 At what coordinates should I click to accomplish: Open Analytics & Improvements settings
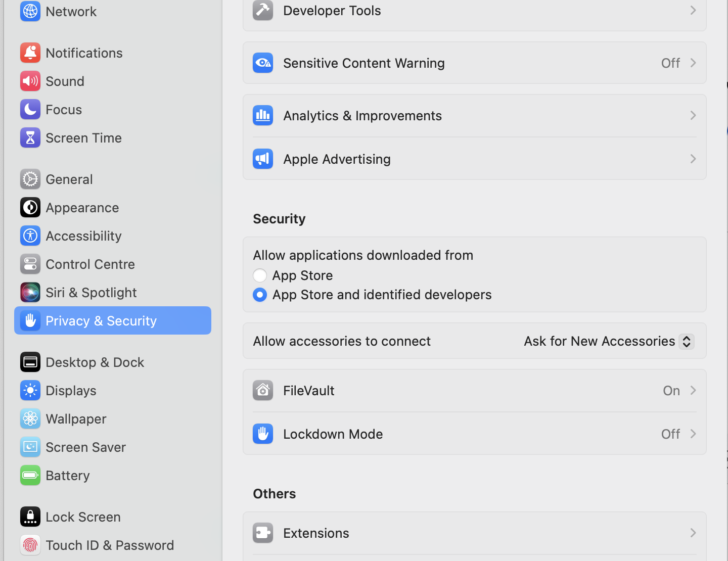tap(362, 116)
